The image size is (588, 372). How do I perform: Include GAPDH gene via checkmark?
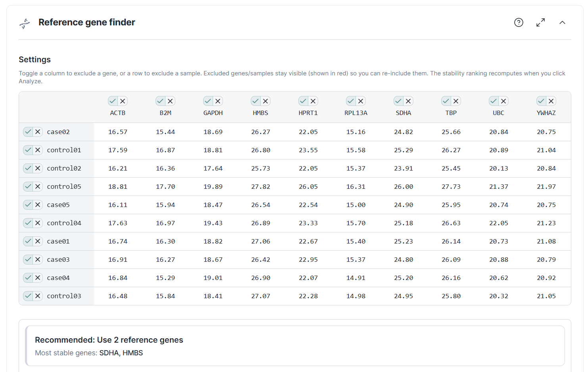tap(208, 101)
